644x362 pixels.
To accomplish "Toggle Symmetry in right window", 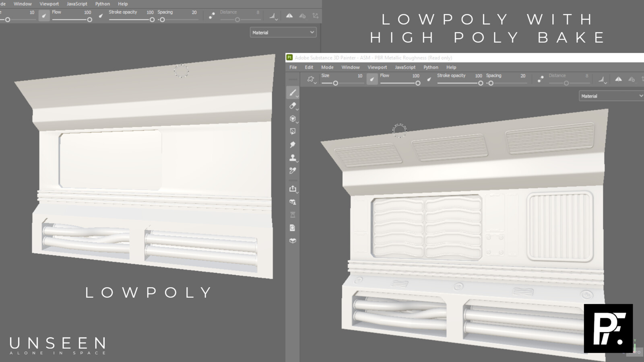I will (619, 79).
